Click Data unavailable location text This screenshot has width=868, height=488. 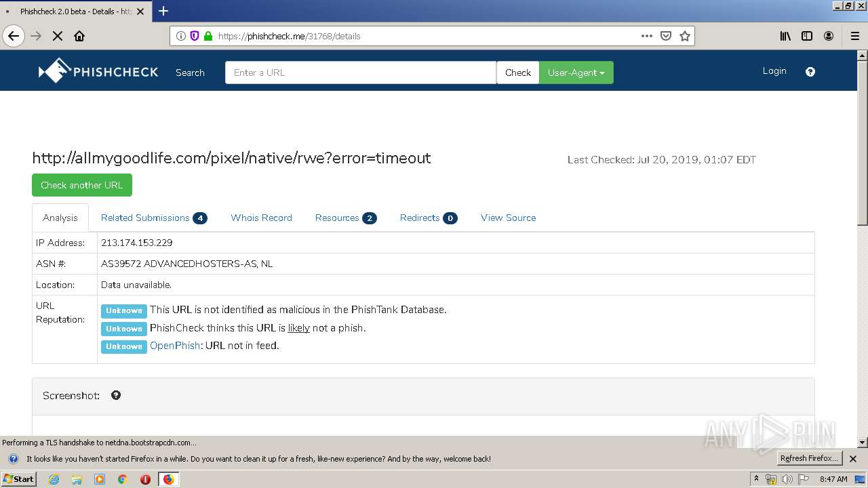click(x=136, y=285)
